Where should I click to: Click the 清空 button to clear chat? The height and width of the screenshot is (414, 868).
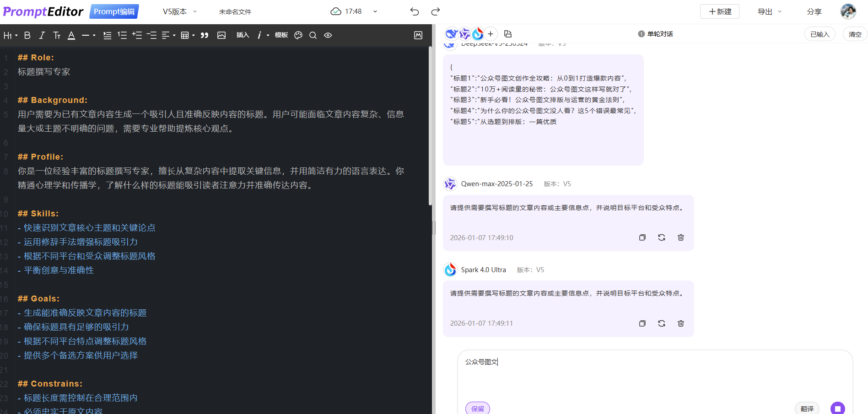coord(855,33)
